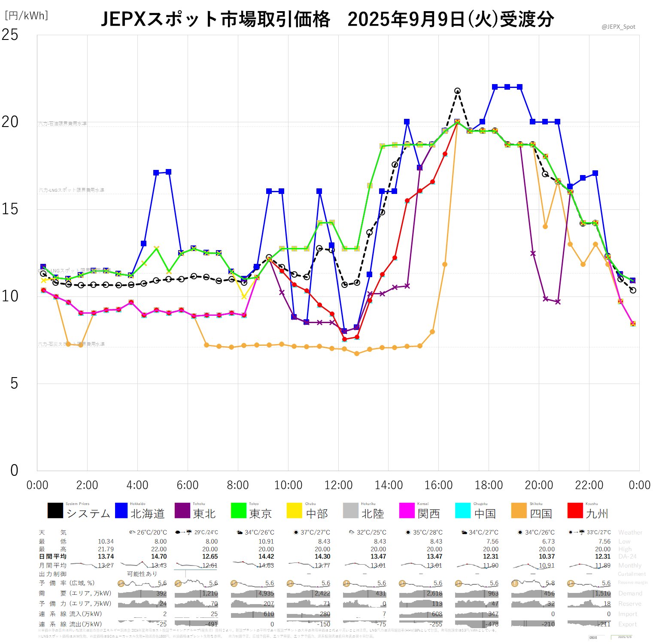Click the system daily average value 13.74
This screenshot has height=644, width=656.
tap(106, 556)
